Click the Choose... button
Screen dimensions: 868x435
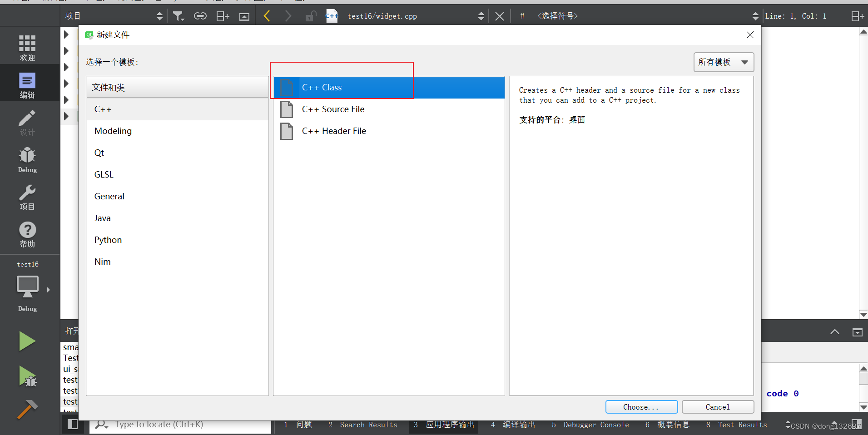coord(641,407)
